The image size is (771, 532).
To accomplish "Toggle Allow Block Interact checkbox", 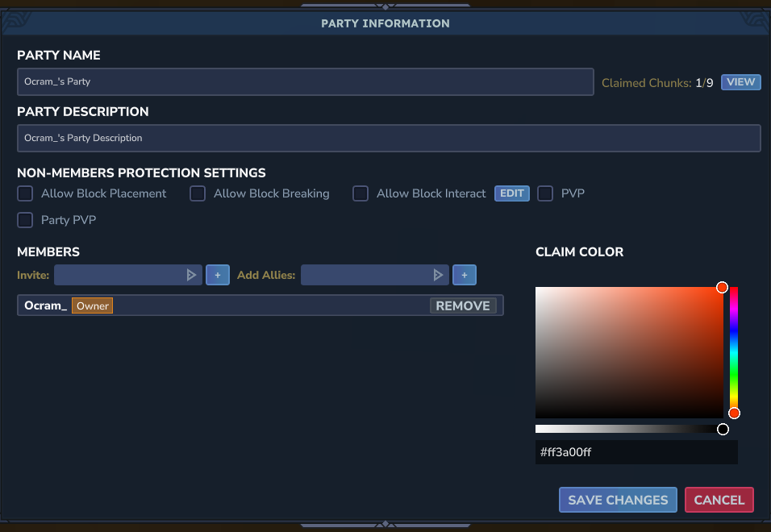I will click(360, 193).
